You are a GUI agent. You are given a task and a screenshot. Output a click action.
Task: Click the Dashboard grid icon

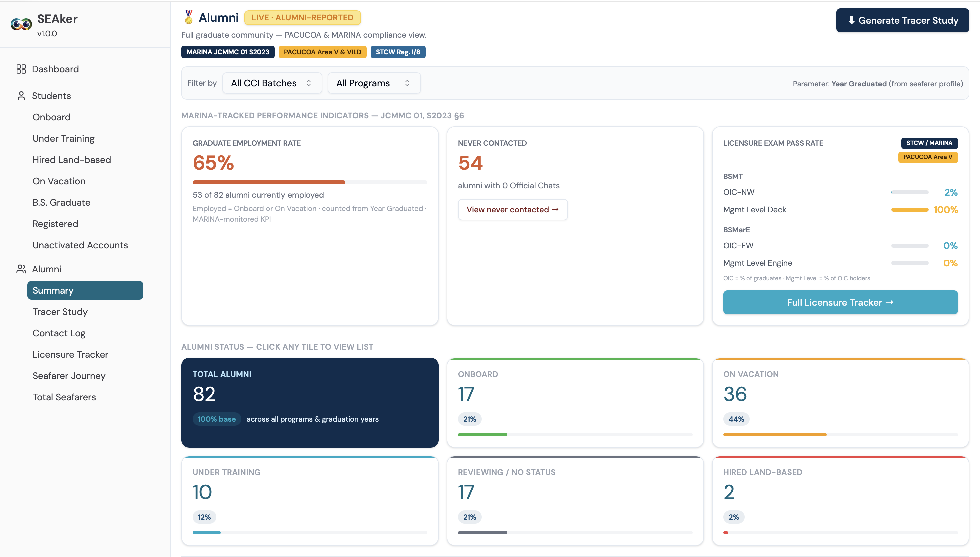pos(21,69)
